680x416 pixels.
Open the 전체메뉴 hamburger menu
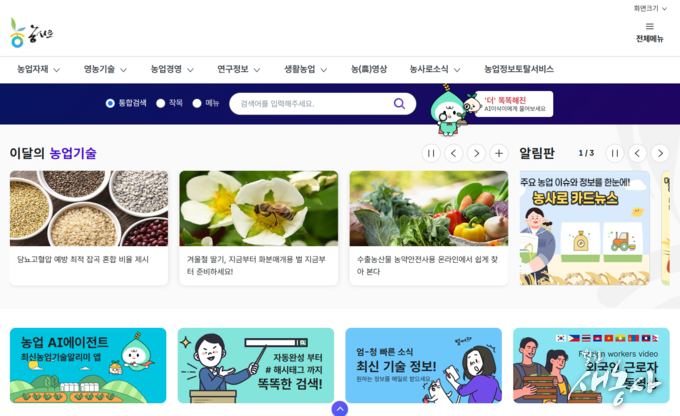(649, 33)
